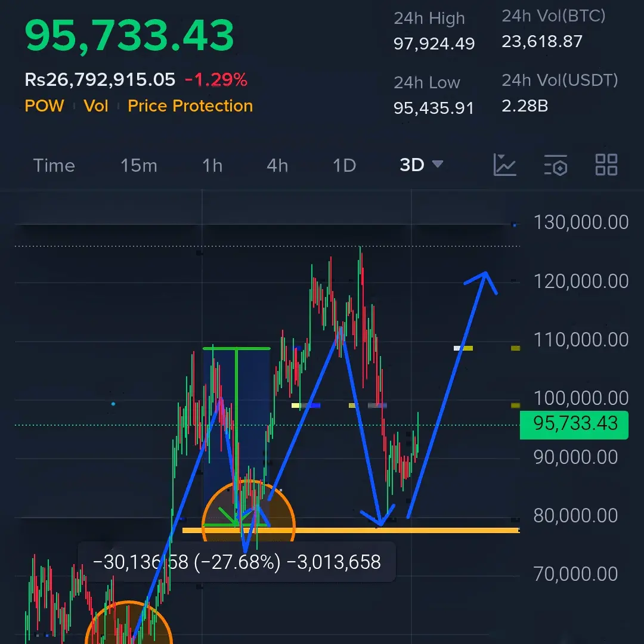Tap the 24h Vol(USDT) value 2.28B

(525, 106)
